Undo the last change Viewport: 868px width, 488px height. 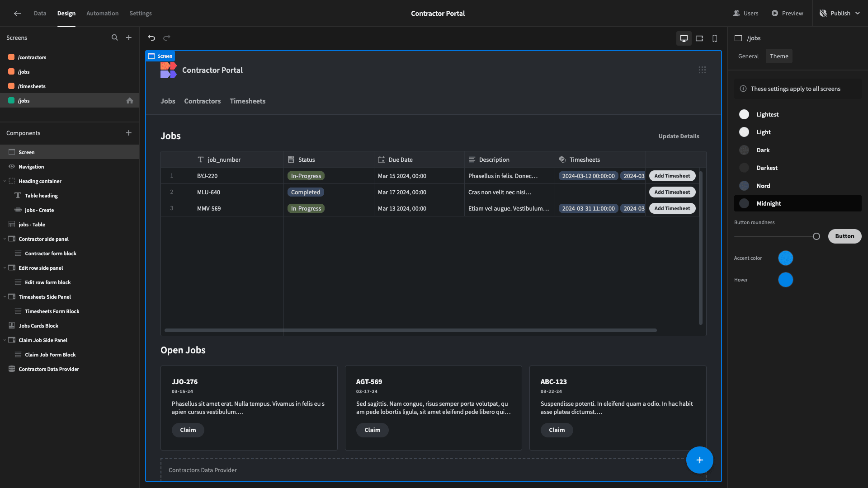click(151, 38)
